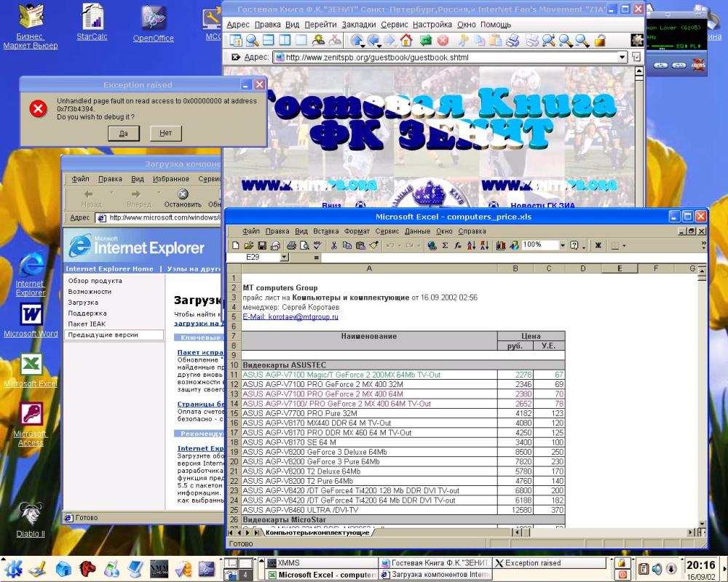Open the Name Box dropdown next to E29

(284, 257)
